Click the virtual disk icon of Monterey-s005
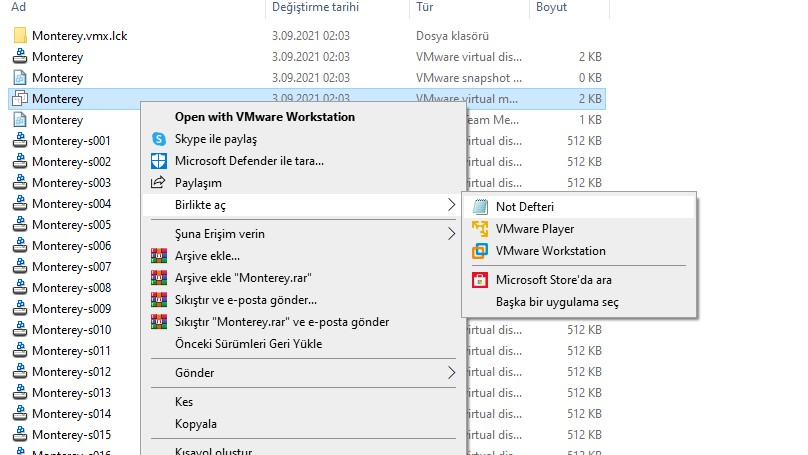Viewport: 808px width, 455px height. click(x=20, y=225)
